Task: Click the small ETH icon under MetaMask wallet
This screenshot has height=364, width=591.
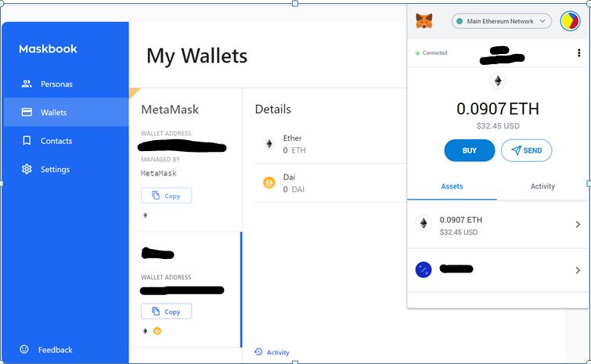Action: tap(145, 215)
